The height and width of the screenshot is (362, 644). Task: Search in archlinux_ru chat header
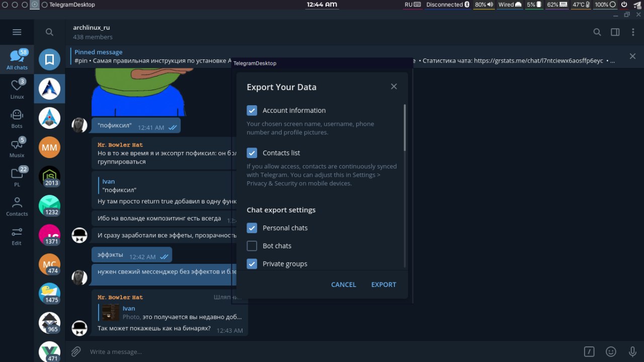(597, 32)
